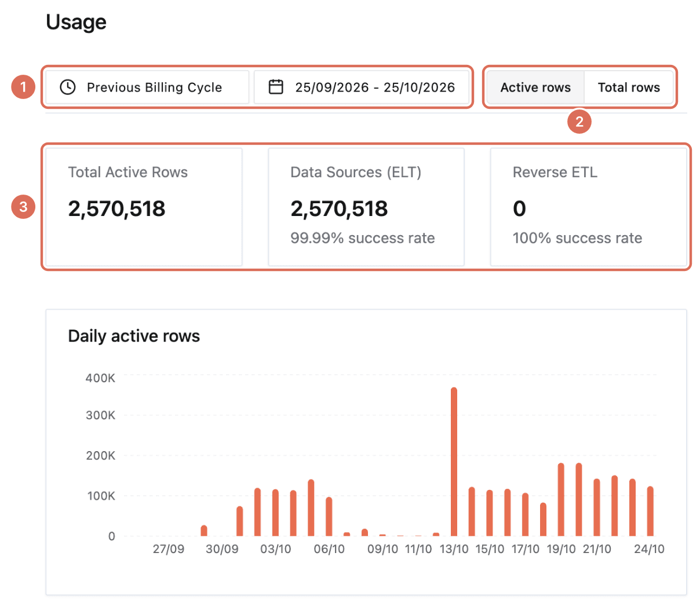Viewport: 700px width, 604px height.
Task: Click the 06/10 x-axis label
Action: 329,549
